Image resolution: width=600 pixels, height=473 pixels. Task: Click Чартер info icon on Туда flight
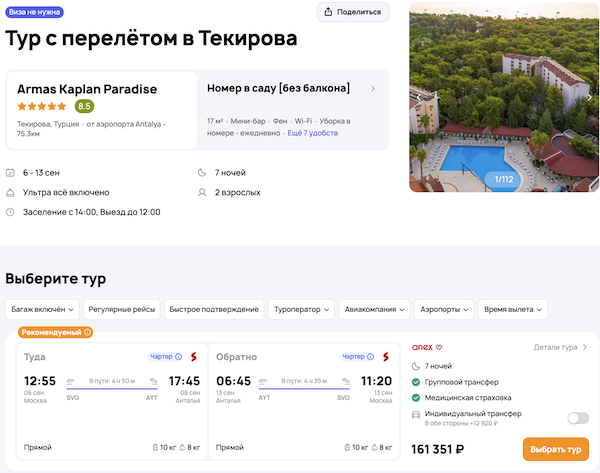point(179,356)
